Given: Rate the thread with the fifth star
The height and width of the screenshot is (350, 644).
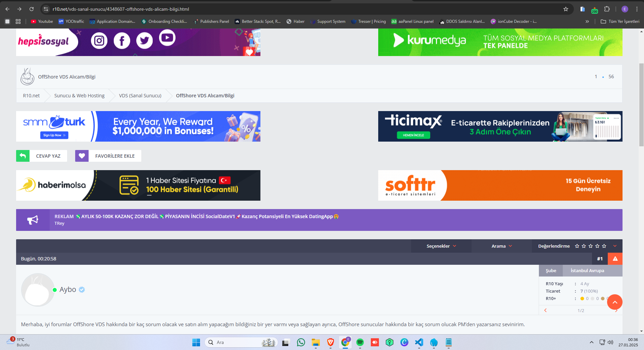Looking at the screenshot, I should tap(604, 246).
